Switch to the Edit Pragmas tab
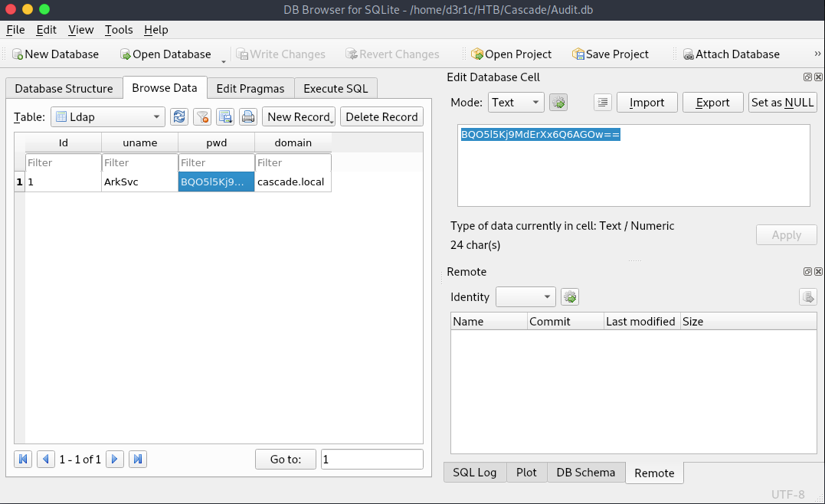Screen dimensions: 825x504 click(x=250, y=88)
